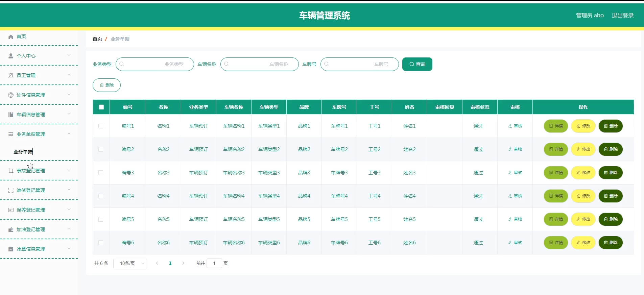Check the row checkbox for 编号4
The width and height of the screenshot is (644, 295).
(x=101, y=196)
